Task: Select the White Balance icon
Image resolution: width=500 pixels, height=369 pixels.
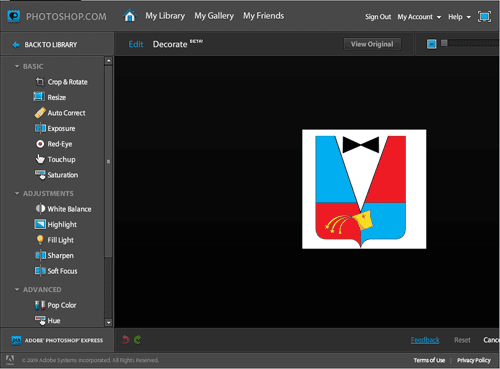Action: click(40, 209)
